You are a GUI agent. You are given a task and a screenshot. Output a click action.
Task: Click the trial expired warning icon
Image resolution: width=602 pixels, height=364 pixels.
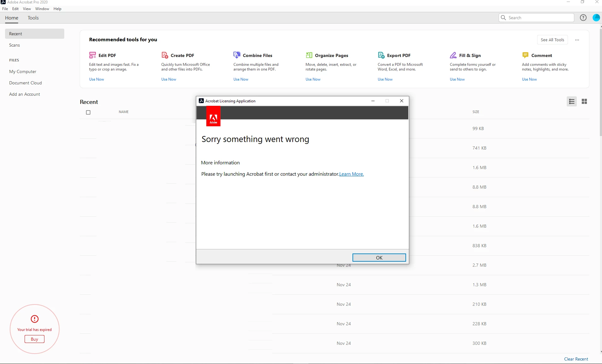(x=35, y=319)
